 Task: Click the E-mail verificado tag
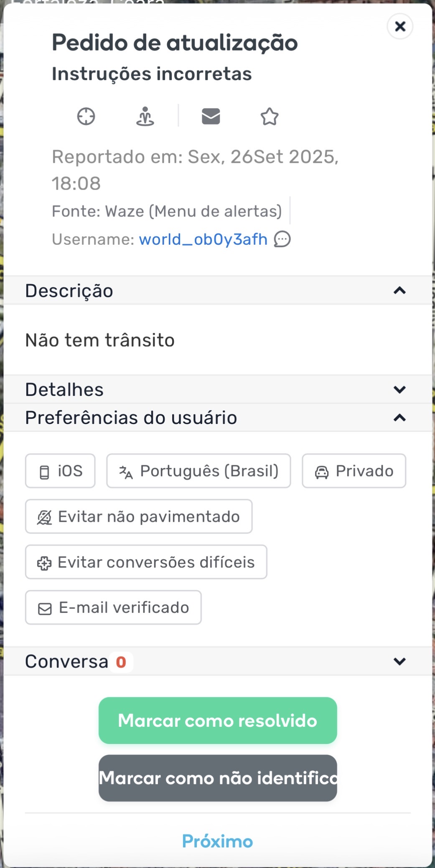[x=113, y=608]
